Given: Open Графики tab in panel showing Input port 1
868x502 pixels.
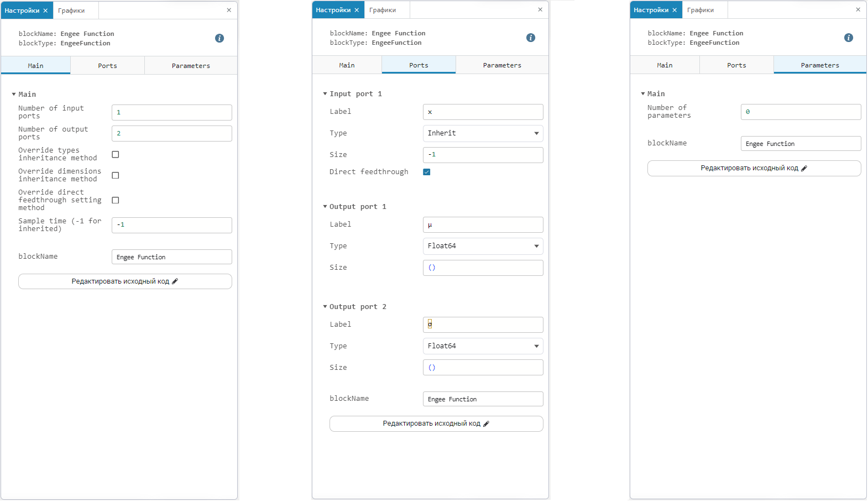Looking at the screenshot, I should pos(383,10).
